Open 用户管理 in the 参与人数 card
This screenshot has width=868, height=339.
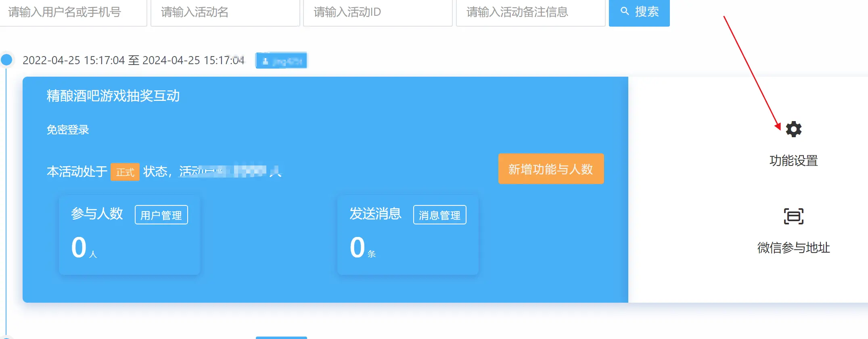click(x=161, y=215)
